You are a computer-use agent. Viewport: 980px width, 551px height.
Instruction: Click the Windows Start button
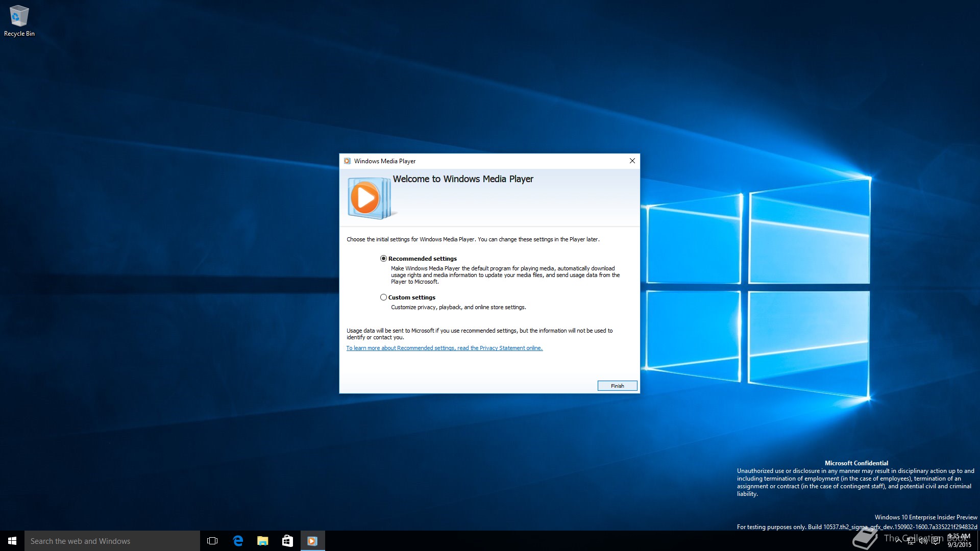tap(12, 541)
